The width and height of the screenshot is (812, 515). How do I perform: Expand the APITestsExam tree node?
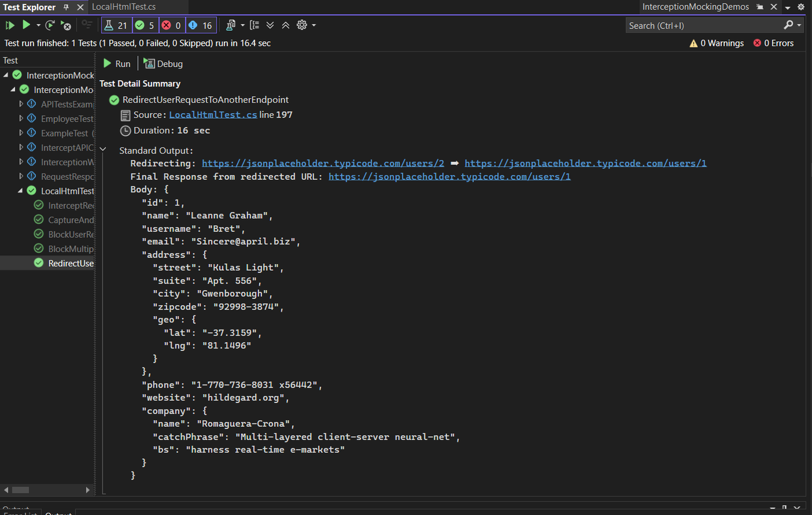pyautogui.click(x=21, y=104)
